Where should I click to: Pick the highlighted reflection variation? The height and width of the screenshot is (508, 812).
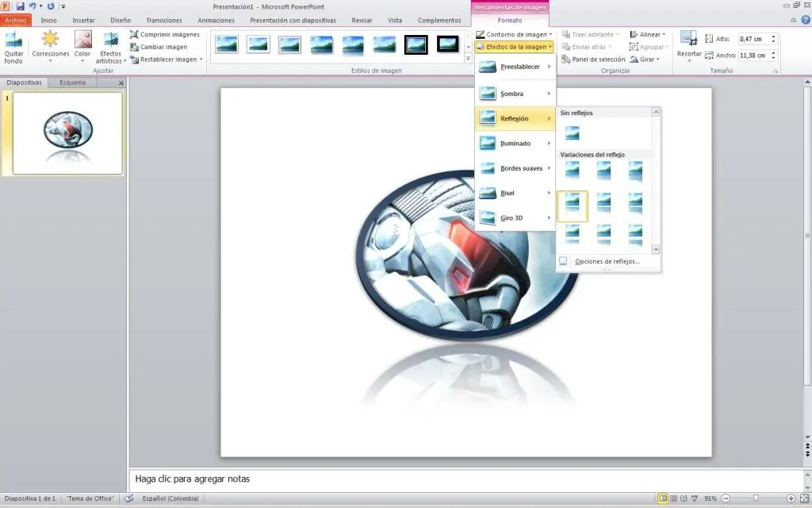(573, 206)
